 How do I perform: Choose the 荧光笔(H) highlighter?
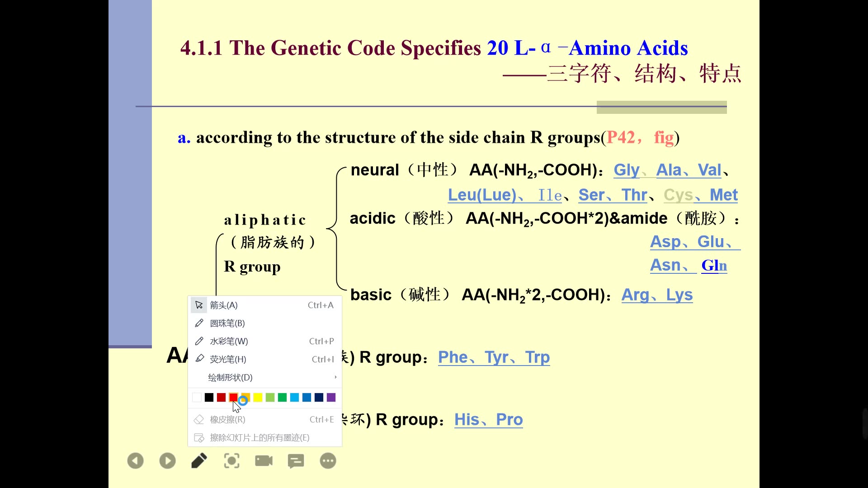click(264, 359)
